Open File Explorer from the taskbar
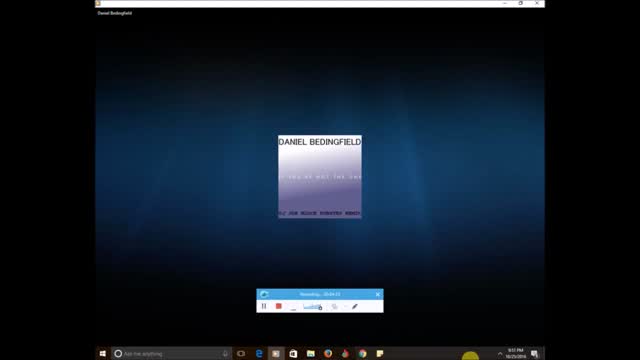 pyautogui.click(x=311, y=353)
